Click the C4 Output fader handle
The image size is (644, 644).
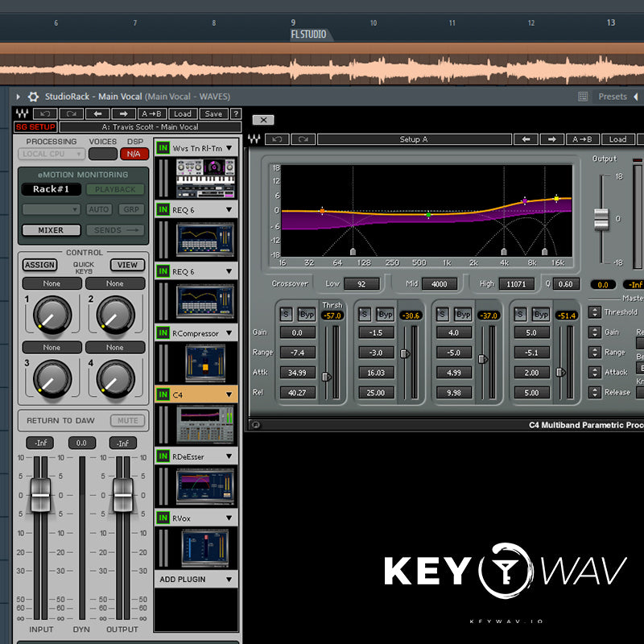(x=601, y=219)
